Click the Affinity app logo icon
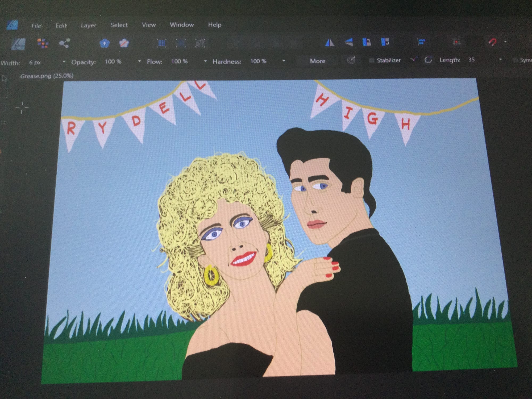The height and width of the screenshot is (399, 532). (12, 25)
